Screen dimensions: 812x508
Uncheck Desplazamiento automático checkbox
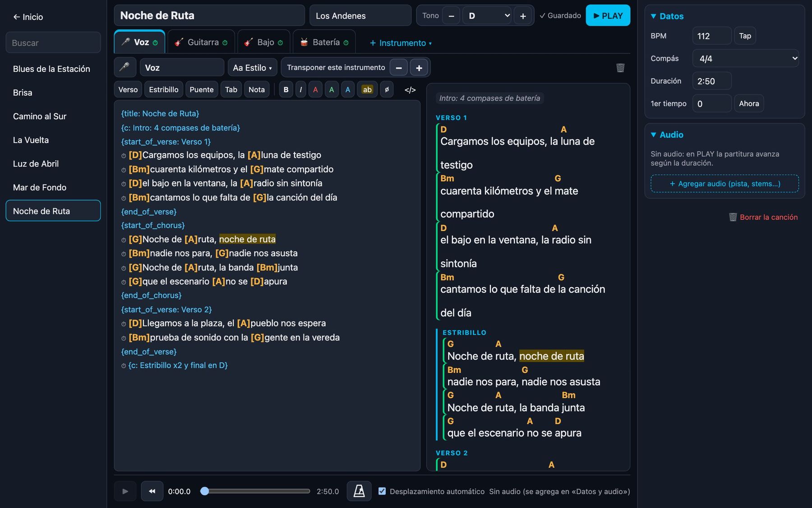pyautogui.click(x=382, y=491)
